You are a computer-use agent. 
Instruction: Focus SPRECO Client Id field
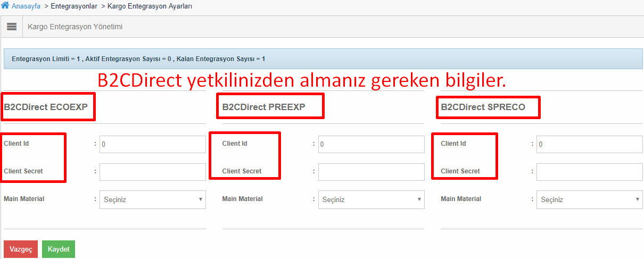(x=590, y=144)
